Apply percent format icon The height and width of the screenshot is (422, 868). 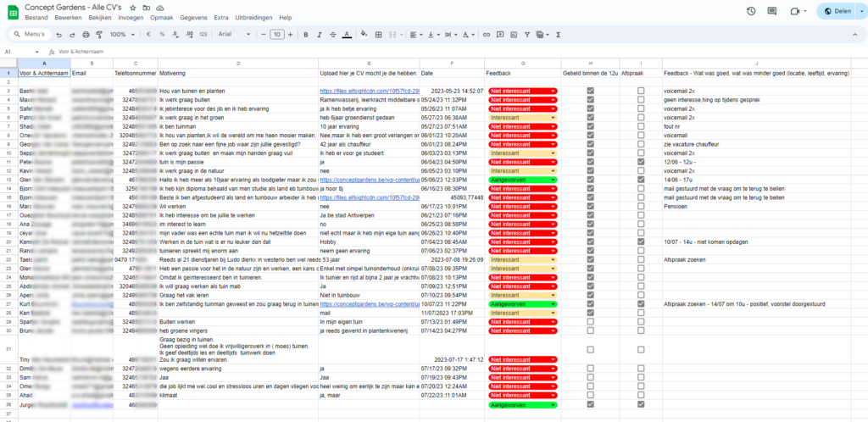(x=162, y=34)
